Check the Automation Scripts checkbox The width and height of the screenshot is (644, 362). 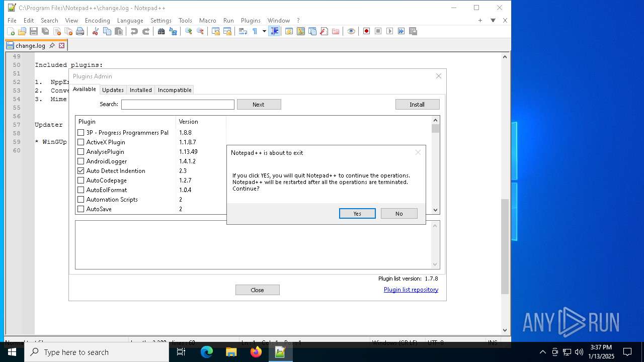pyautogui.click(x=80, y=200)
